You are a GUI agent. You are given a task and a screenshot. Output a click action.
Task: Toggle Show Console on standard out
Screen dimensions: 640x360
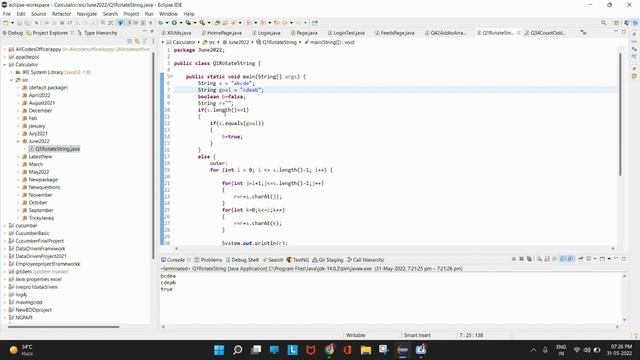(x=563, y=259)
